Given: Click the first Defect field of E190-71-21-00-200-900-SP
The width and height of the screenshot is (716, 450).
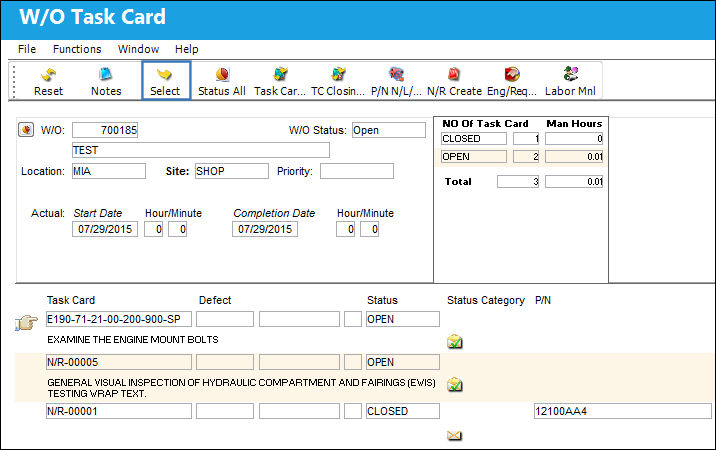Looking at the screenshot, I should pos(225,319).
